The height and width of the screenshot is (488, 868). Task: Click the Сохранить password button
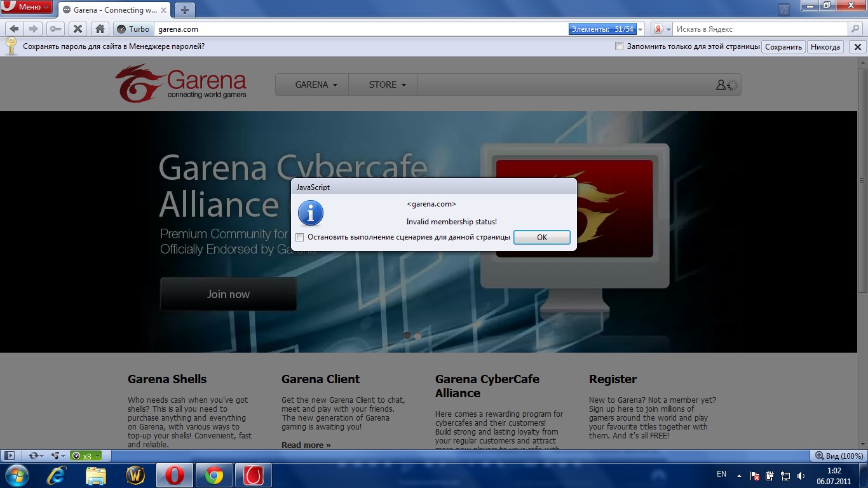pyautogui.click(x=783, y=46)
